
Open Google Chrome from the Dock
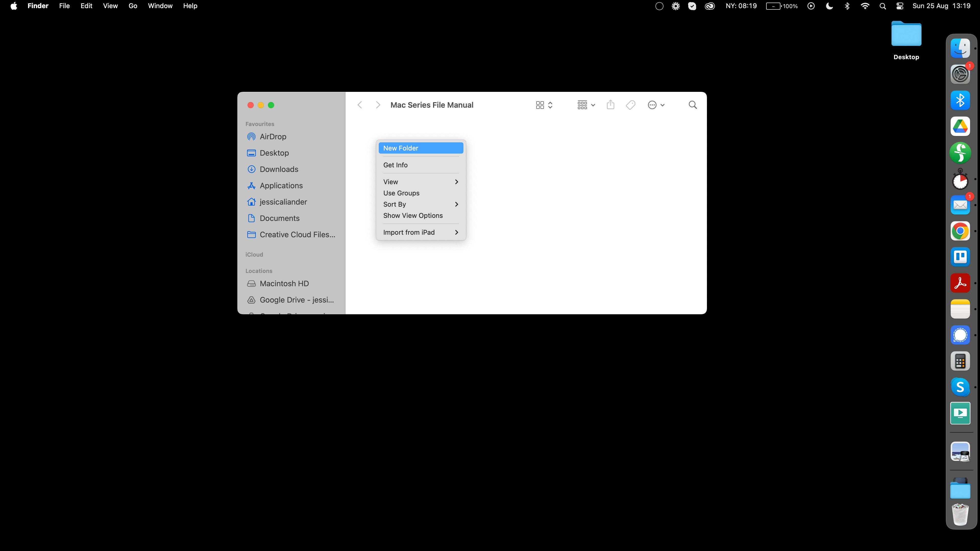pyautogui.click(x=960, y=231)
